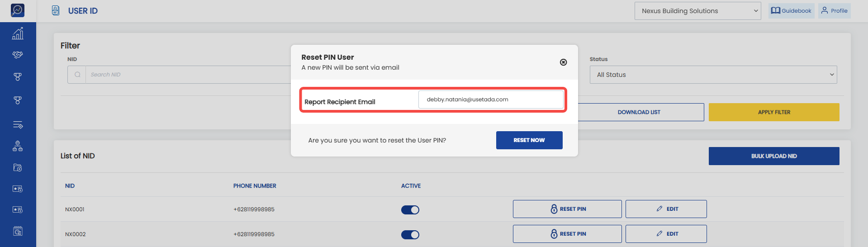This screenshot has height=247, width=868.
Task: Open the list settings sidebar icon
Action: click(x=18, y=125)
